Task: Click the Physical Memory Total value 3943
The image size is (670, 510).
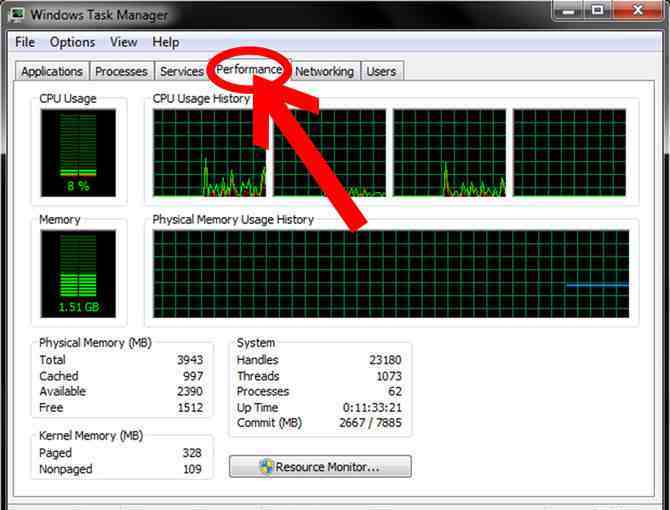Action: 190,360
